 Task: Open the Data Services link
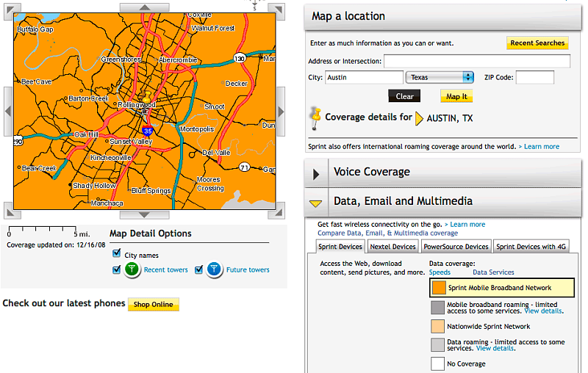(493, 272)
